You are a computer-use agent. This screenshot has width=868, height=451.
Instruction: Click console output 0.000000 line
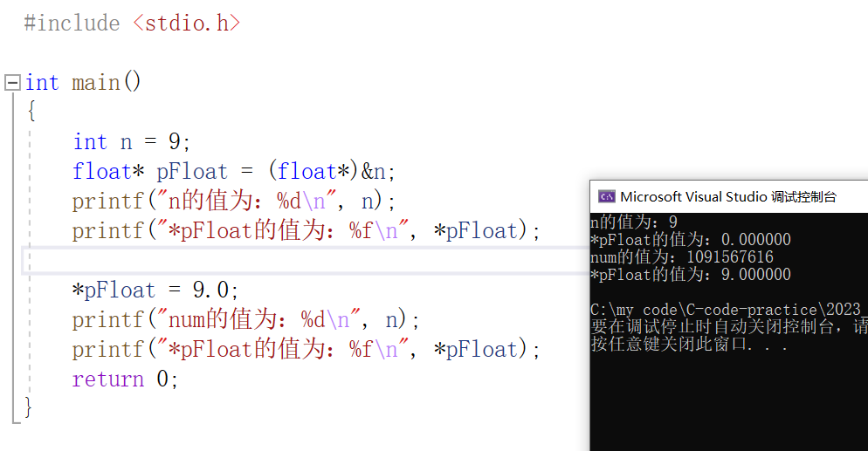691,239
